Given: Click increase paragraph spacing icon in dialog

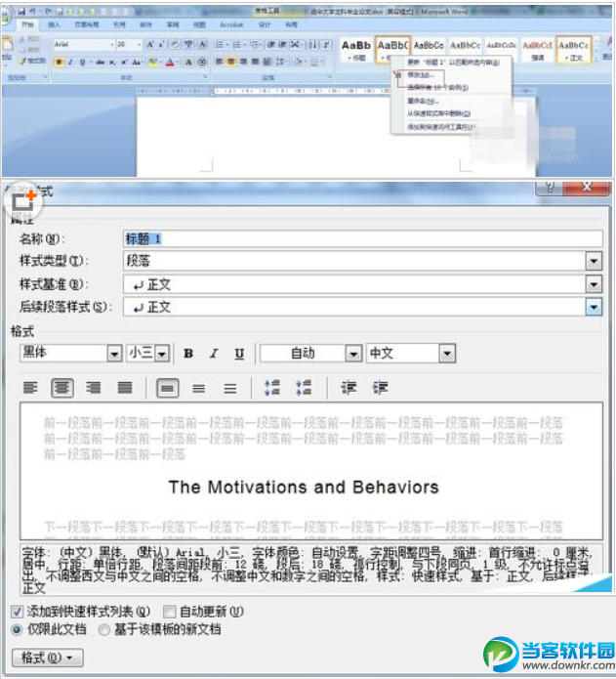Looking at the screenshot, I should pyautogui.click(x=272, y=387).
